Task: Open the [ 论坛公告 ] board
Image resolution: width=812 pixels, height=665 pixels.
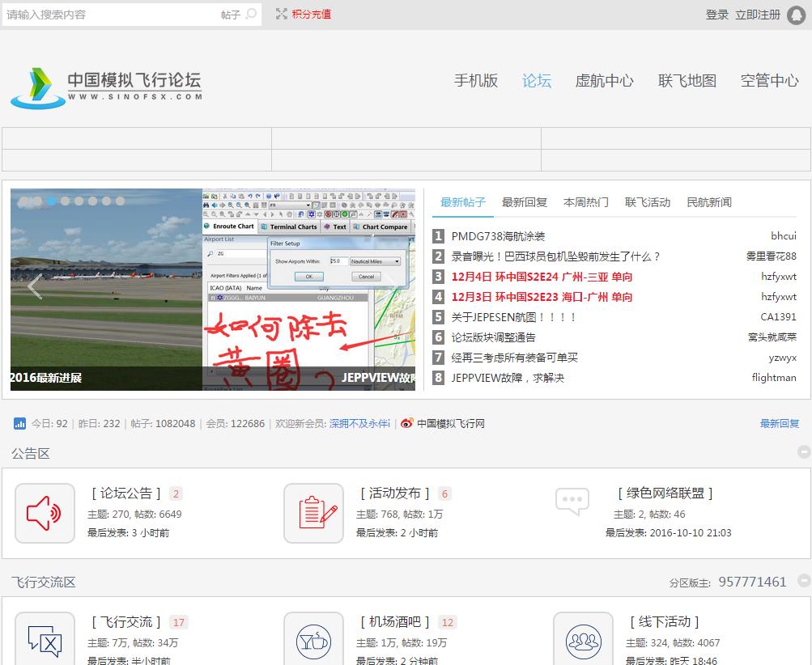Action: tap(126, 493)
